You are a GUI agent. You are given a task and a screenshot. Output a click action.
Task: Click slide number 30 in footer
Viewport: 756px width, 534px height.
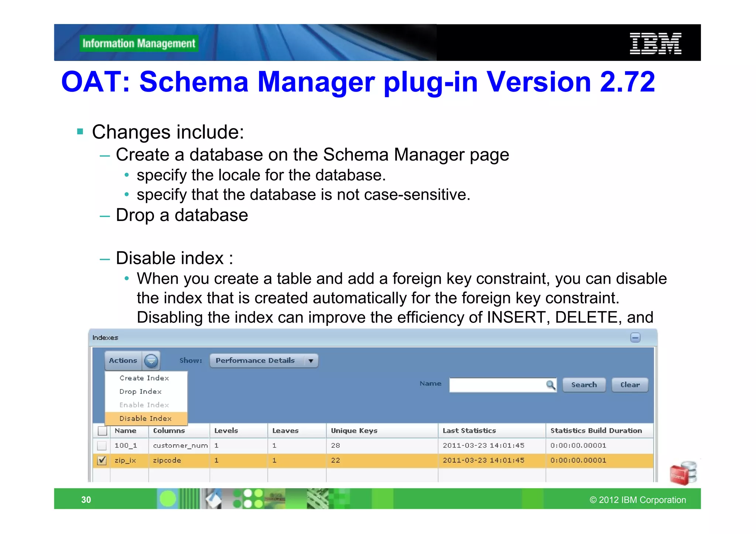click(x=86, y=500)
